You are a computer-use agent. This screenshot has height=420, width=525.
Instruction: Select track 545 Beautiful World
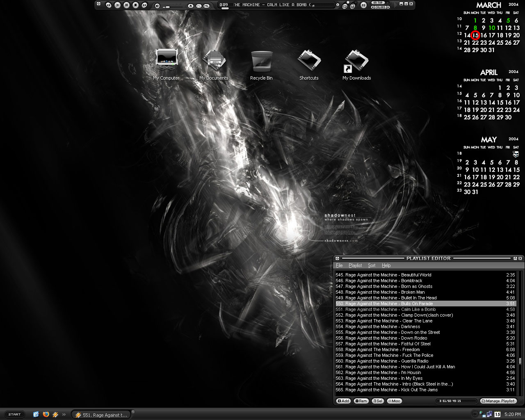click(425, 275)
